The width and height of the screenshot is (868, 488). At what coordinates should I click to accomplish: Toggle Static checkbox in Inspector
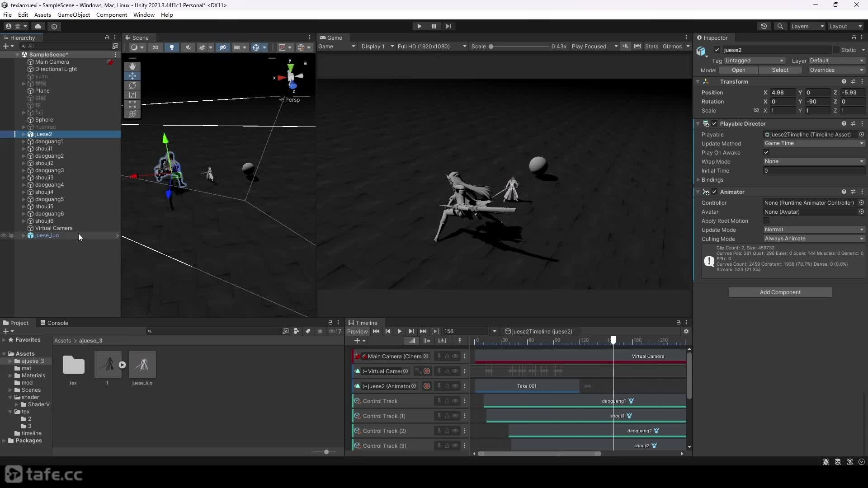[x=836, y=50]
